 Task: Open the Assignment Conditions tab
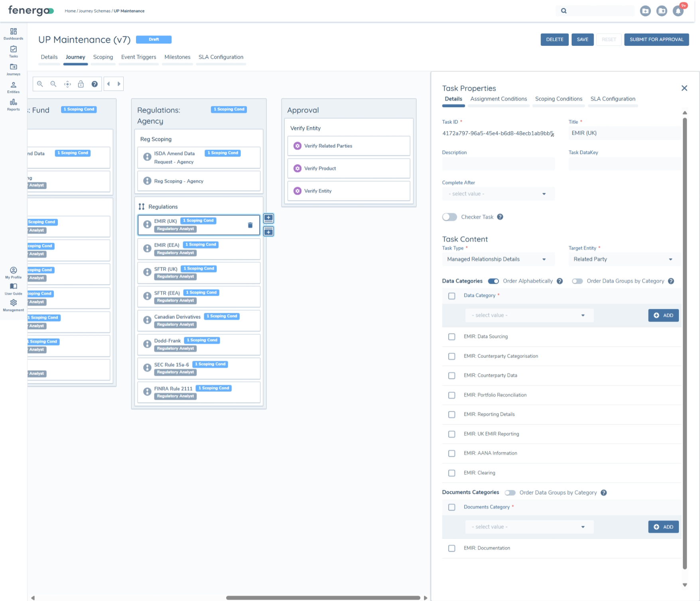tap(498, 99)
